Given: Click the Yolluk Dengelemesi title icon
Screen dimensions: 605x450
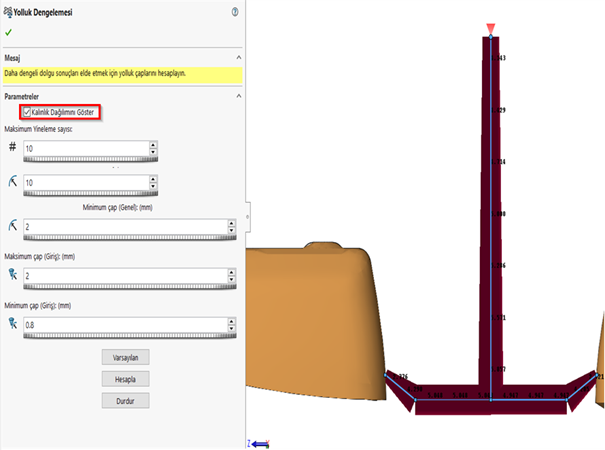Looking at the screenshot, I should [x=9, y=12].
